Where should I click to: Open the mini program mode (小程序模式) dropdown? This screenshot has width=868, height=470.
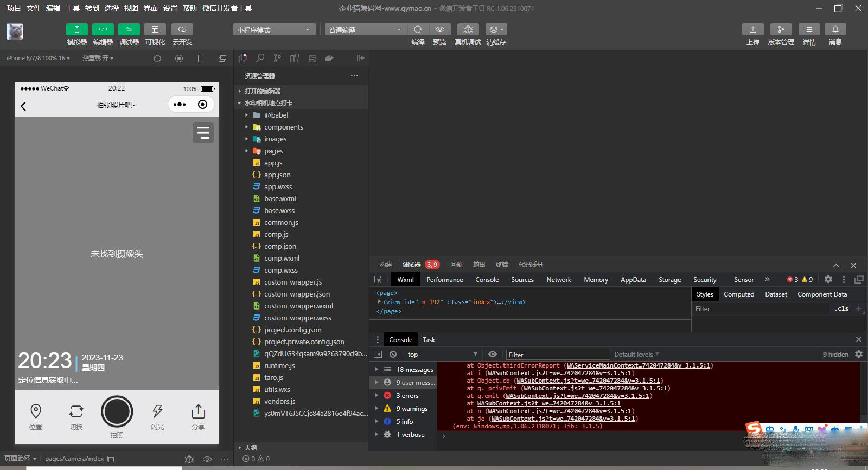(274, 30)
